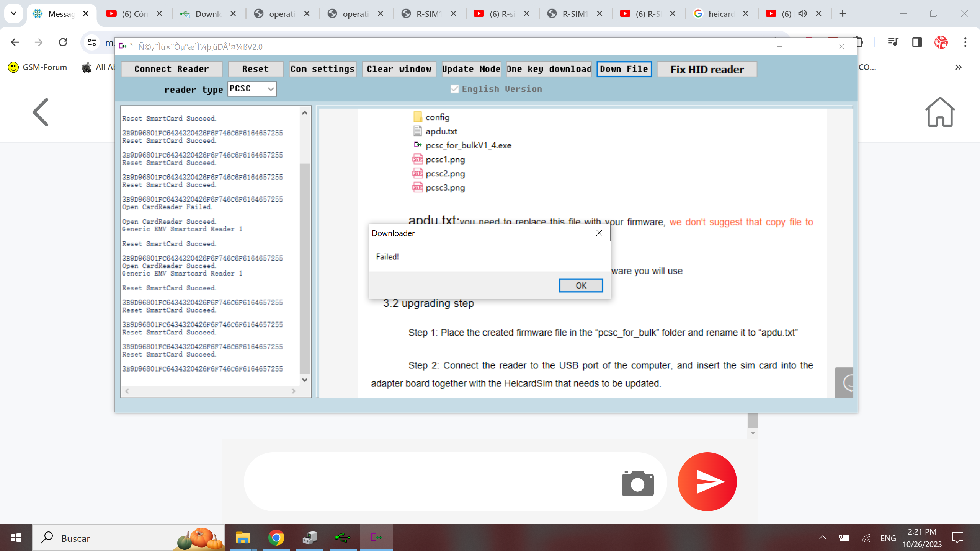Click the home icon on page

point(940,112)
